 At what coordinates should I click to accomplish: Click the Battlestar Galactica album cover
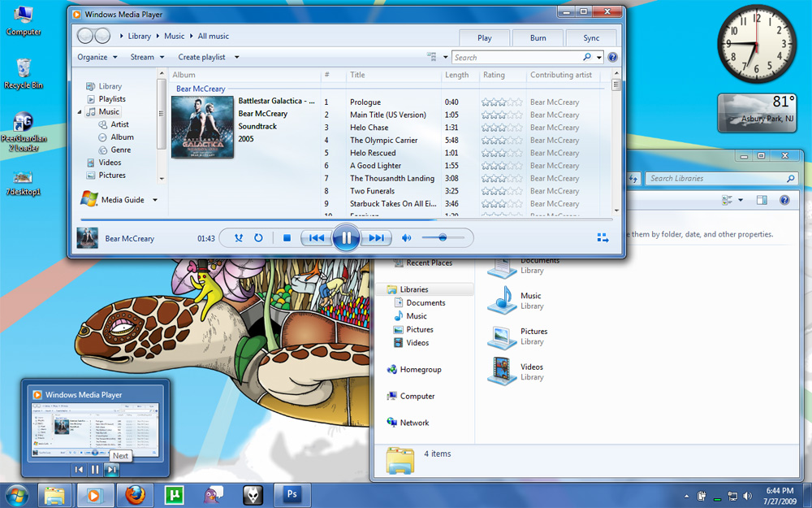pos(202,127)
